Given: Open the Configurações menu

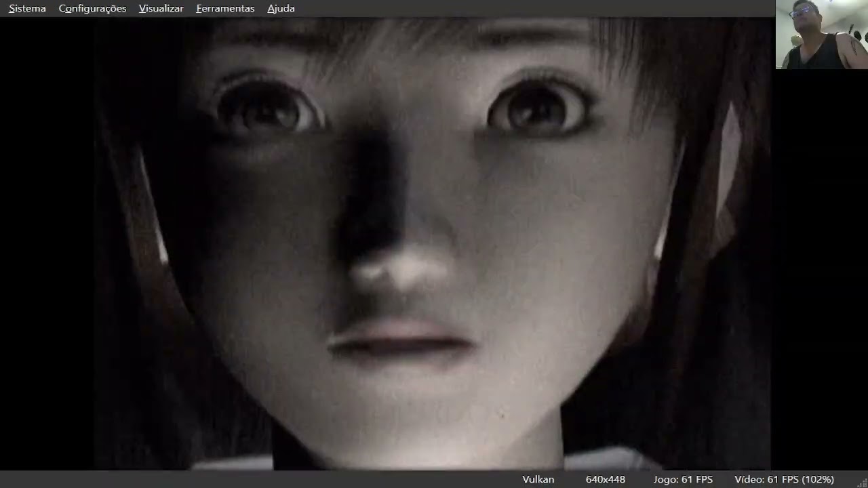Looking at the screenshot, I should click(x=92, y=9).
